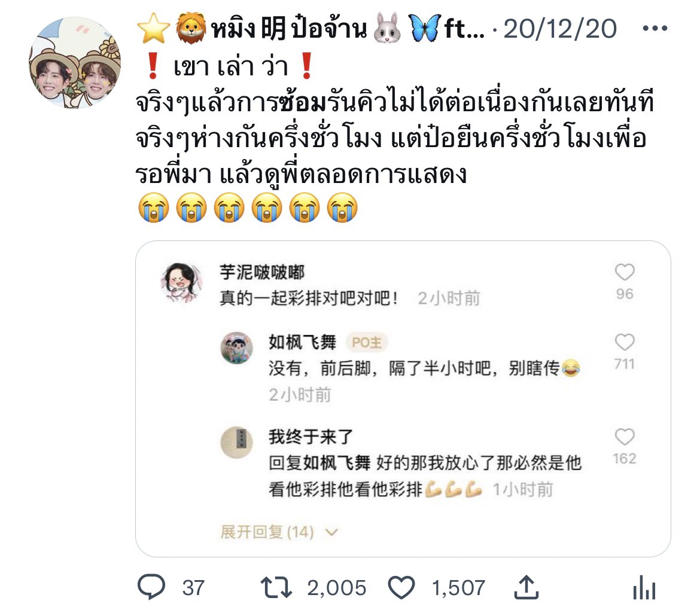The image size is (700, 616).
Task: Open the tweet author's display name
Action: point(311,29)
